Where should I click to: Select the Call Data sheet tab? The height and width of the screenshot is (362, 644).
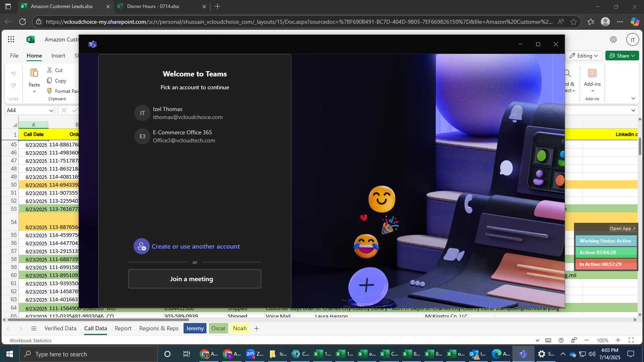click(x=95, y=328)
